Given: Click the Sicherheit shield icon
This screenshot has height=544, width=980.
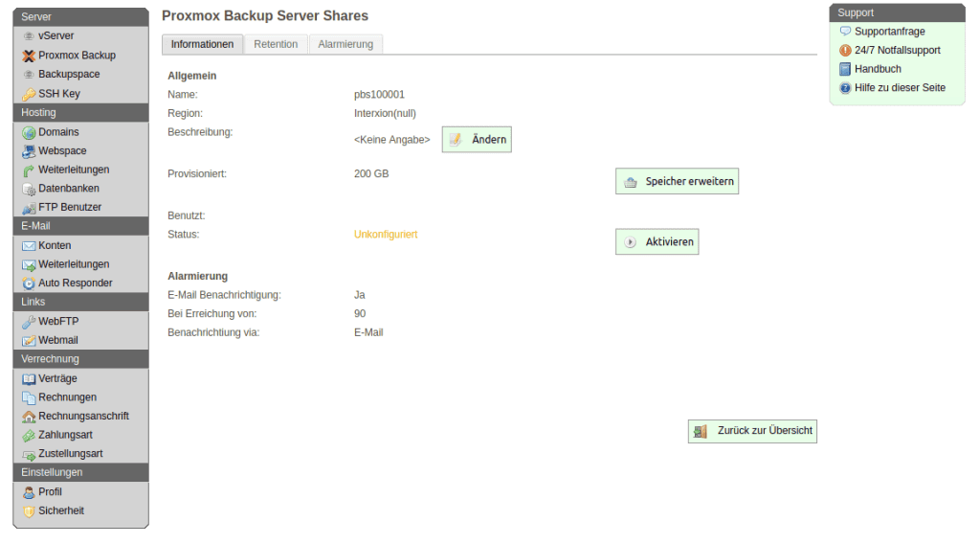Looking at the screenshot, I should pos(29,510).
